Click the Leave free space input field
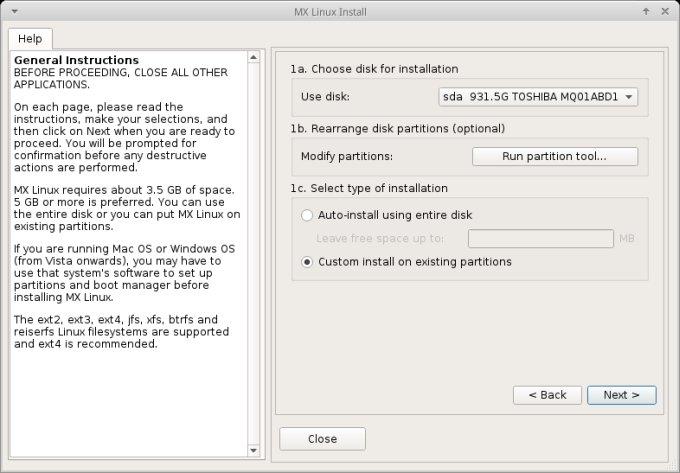Screen dimensions: 680x473 coord(541,238)
